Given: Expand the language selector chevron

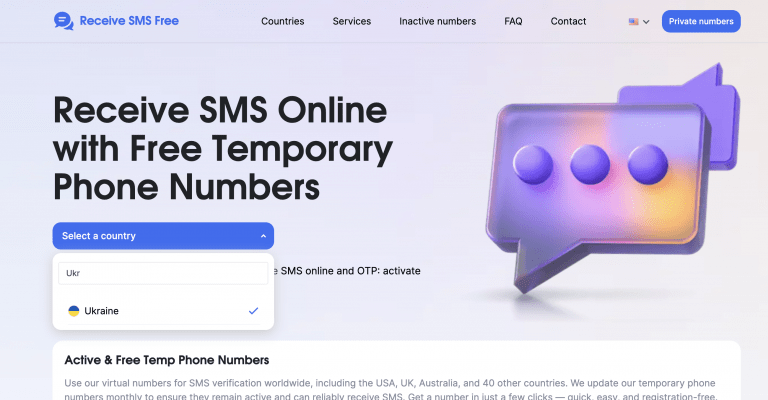Looking at the screenshot, I should pos(646,22).
